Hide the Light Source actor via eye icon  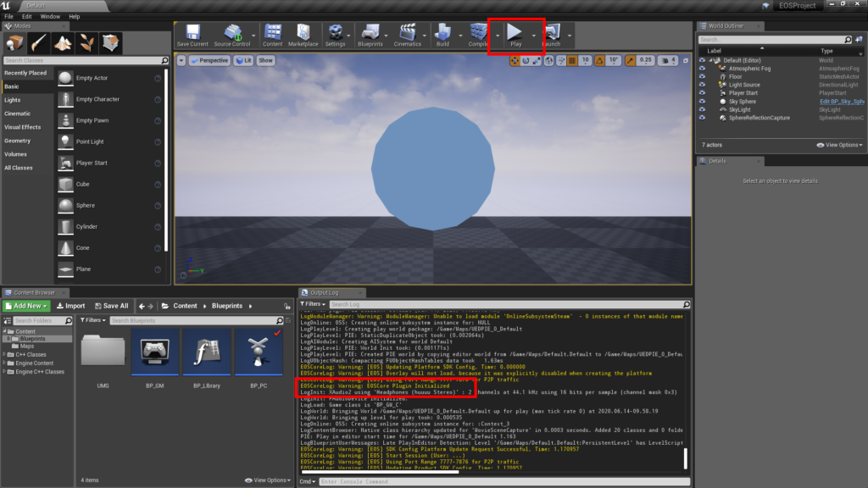(702, 85)
